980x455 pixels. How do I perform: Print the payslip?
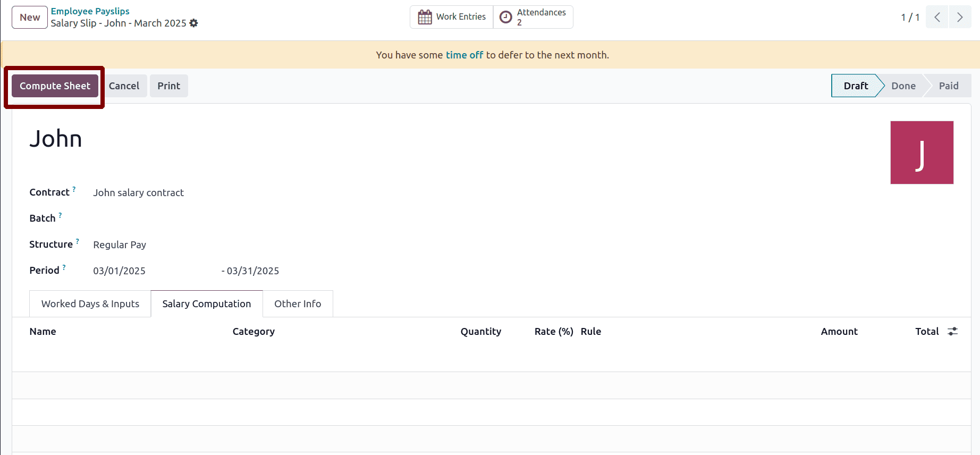click(168, 86)
